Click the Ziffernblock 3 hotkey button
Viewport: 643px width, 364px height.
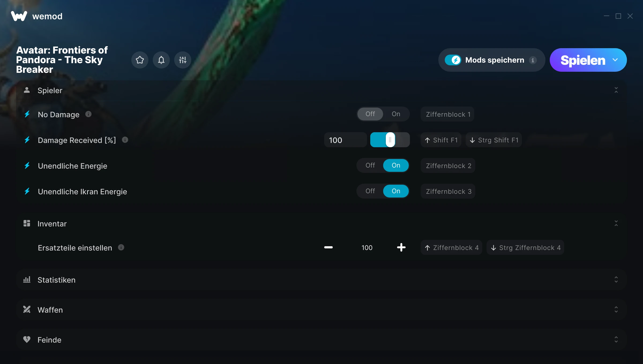[x=448, y=191]
